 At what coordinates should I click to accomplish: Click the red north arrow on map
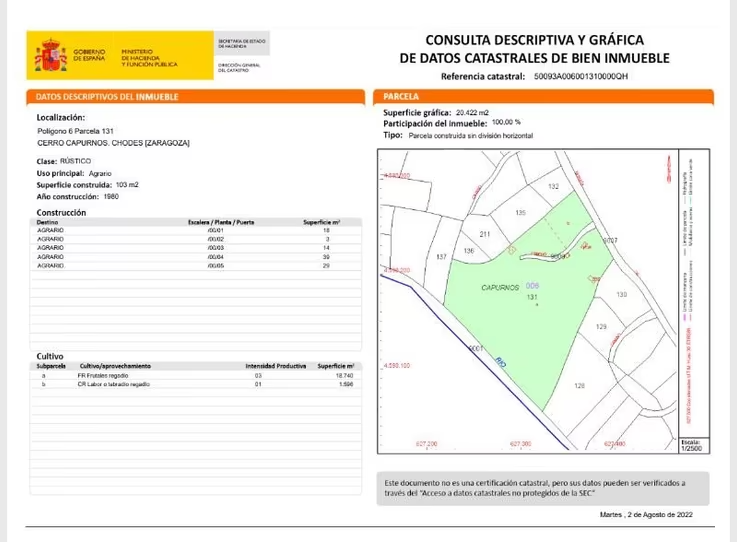click(668, 169)
